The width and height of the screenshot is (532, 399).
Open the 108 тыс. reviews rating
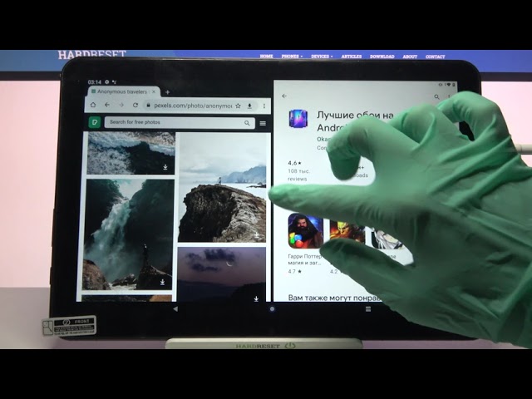298,170
